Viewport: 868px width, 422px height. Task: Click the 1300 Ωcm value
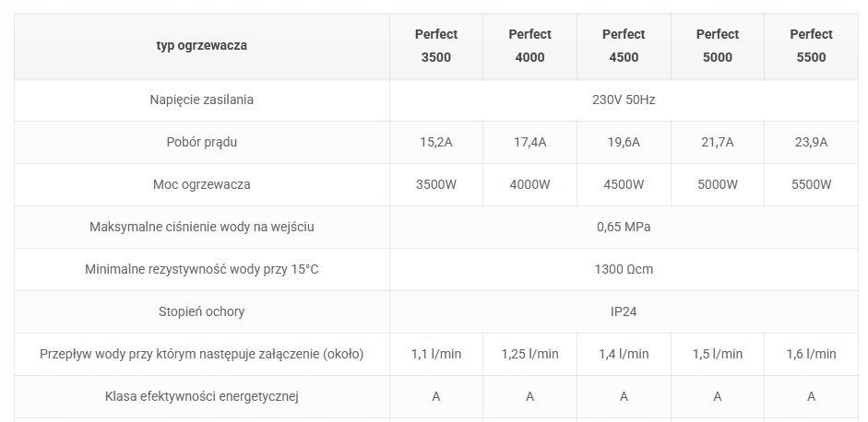tap(624, 269)
